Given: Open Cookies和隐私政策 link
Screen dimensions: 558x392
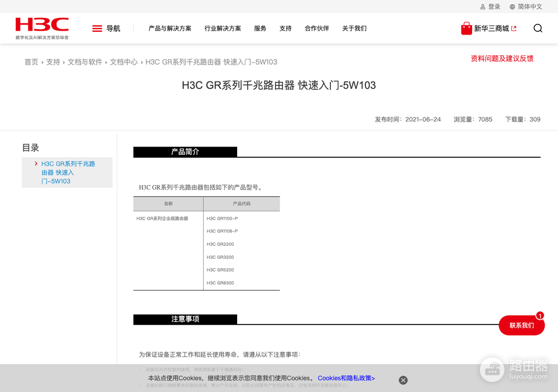Looking at the screenshot, I should coord(346,378).
